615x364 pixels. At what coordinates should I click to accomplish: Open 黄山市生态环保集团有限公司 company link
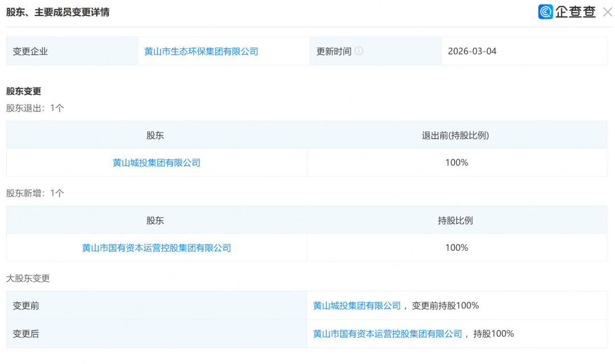[x=201, y=51]
